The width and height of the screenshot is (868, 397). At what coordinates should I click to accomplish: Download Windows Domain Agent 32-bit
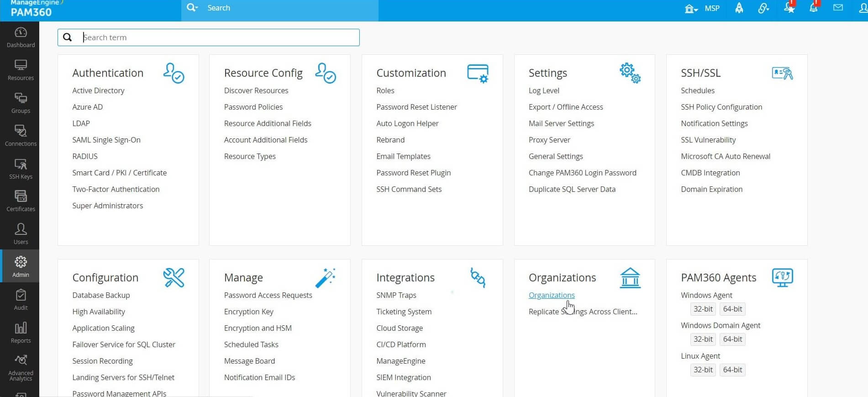click(703, 339)
